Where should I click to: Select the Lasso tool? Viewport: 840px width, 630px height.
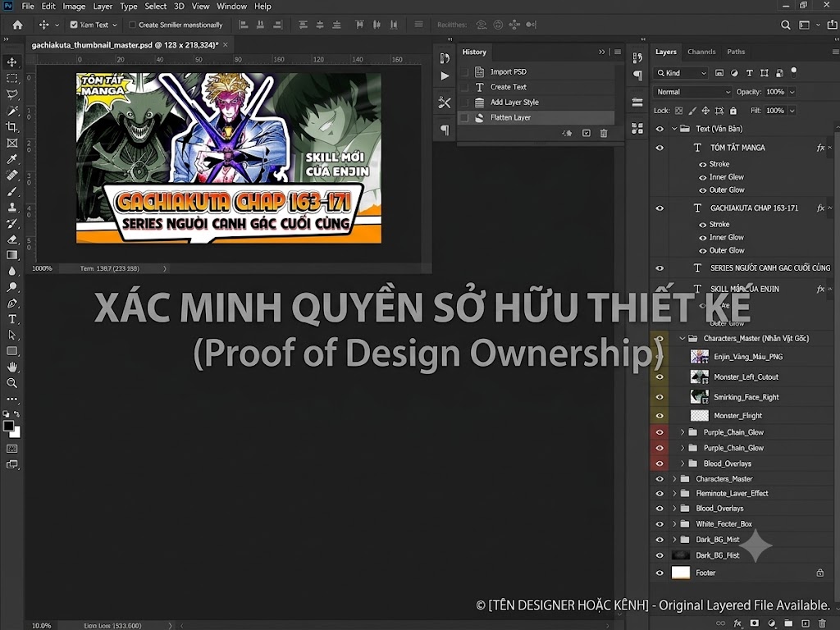tap(11, 95)
